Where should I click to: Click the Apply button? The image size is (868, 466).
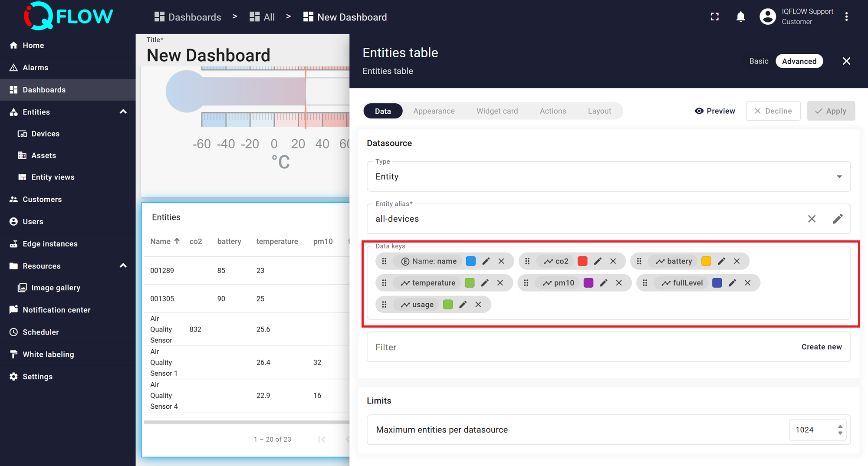click(x=831, y=111)
